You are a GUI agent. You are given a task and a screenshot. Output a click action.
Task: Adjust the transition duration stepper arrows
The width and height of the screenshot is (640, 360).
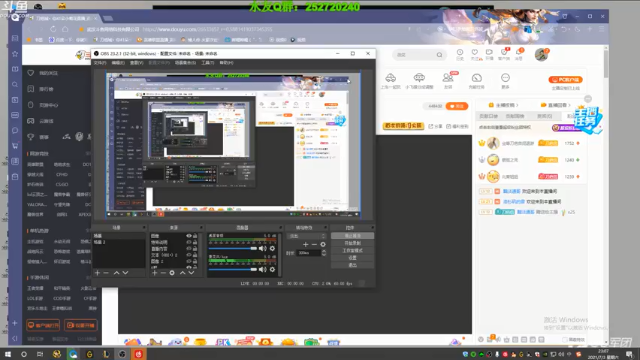[324, 253]
